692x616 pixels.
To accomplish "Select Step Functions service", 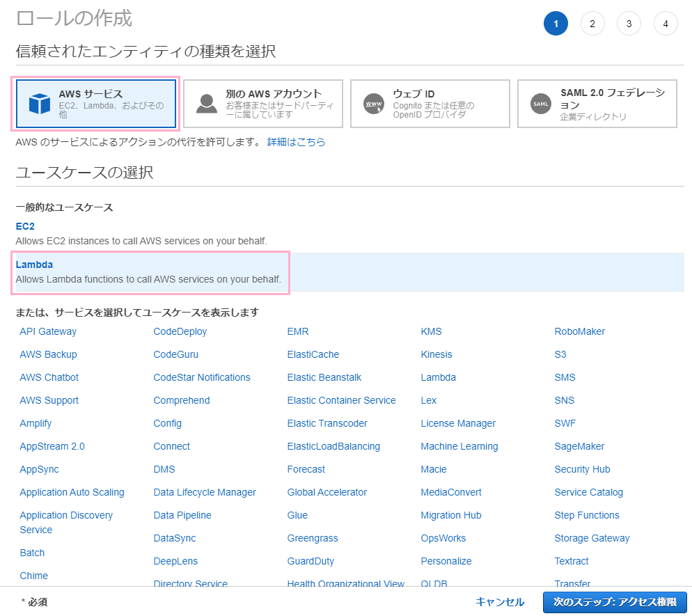I will point(587,515).
